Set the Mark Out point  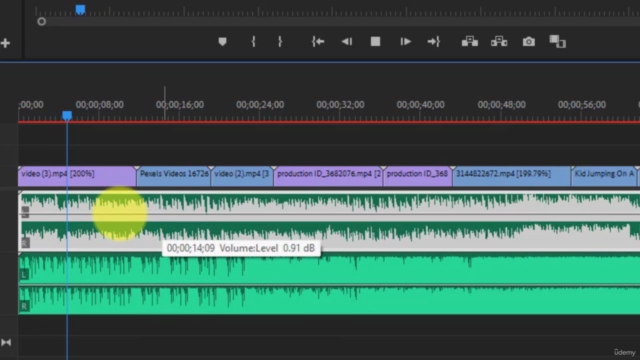click(x=280, y=42)
